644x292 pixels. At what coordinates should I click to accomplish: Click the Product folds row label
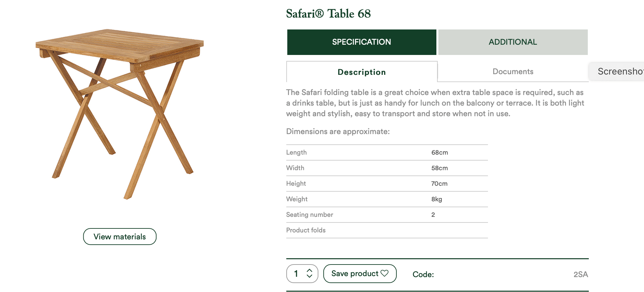tap(306, 230)
